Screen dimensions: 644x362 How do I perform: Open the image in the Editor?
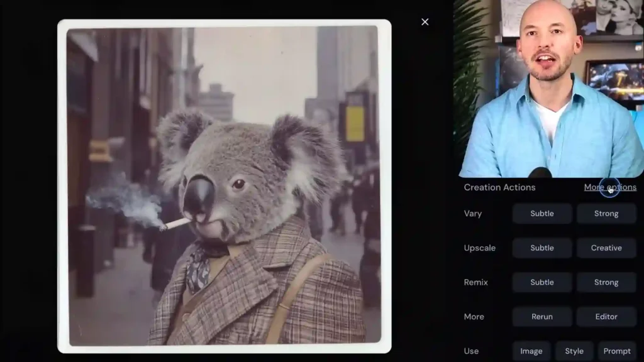pos(606,317)
